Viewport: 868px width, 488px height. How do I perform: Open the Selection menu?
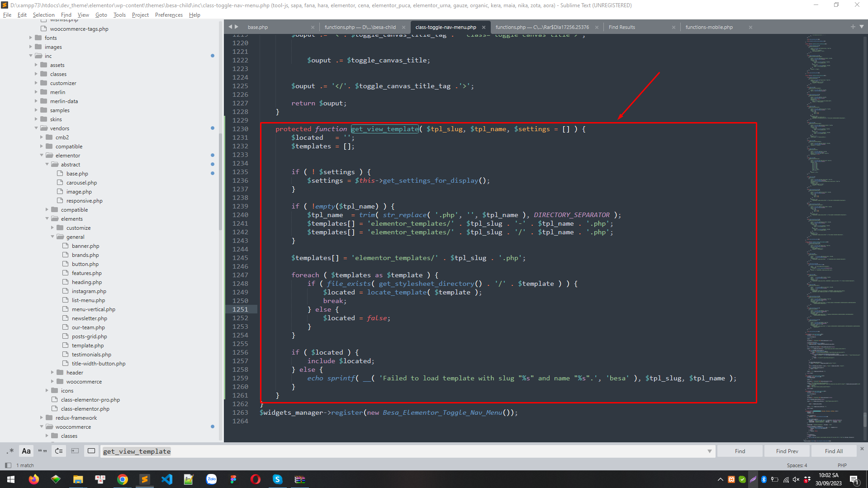point(43,15)
